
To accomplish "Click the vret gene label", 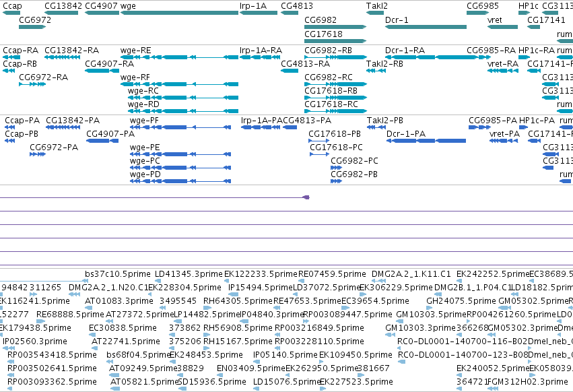I will click(x=494, y=20).
